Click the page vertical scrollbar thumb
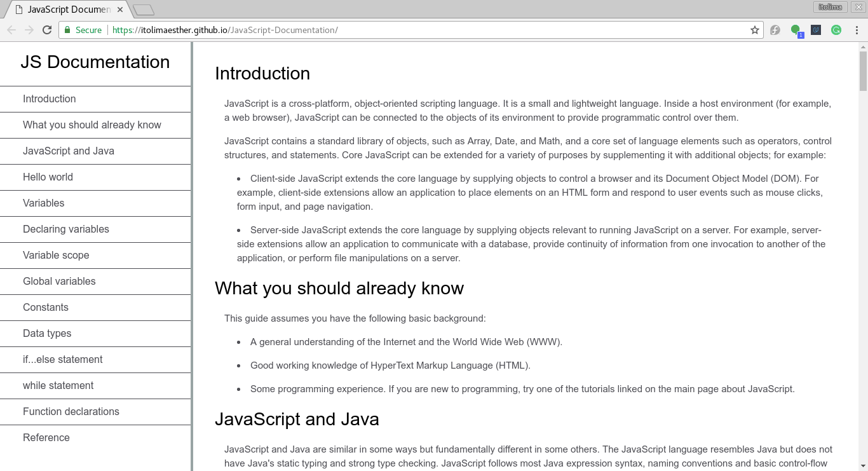Image resolution: width=868 pixels, height=471 pixels. pos(863,71)
